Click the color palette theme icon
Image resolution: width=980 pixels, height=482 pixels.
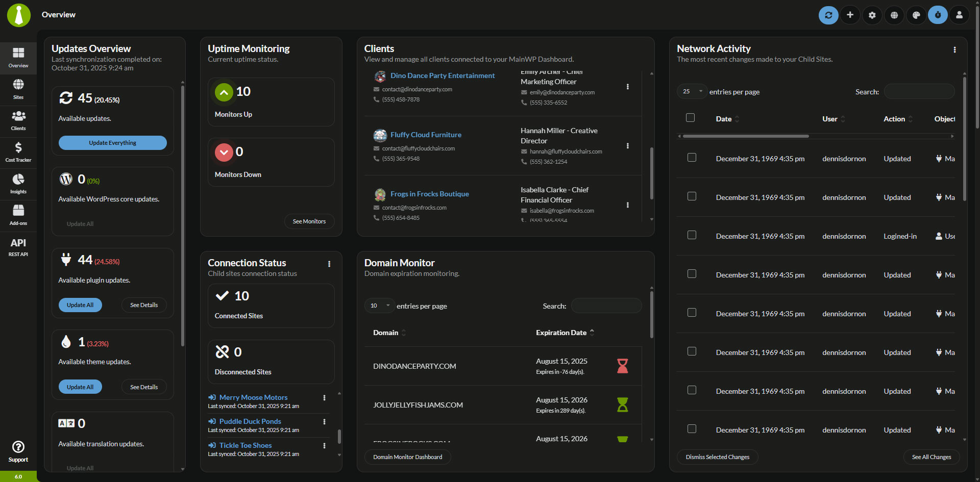click(916, 15)
